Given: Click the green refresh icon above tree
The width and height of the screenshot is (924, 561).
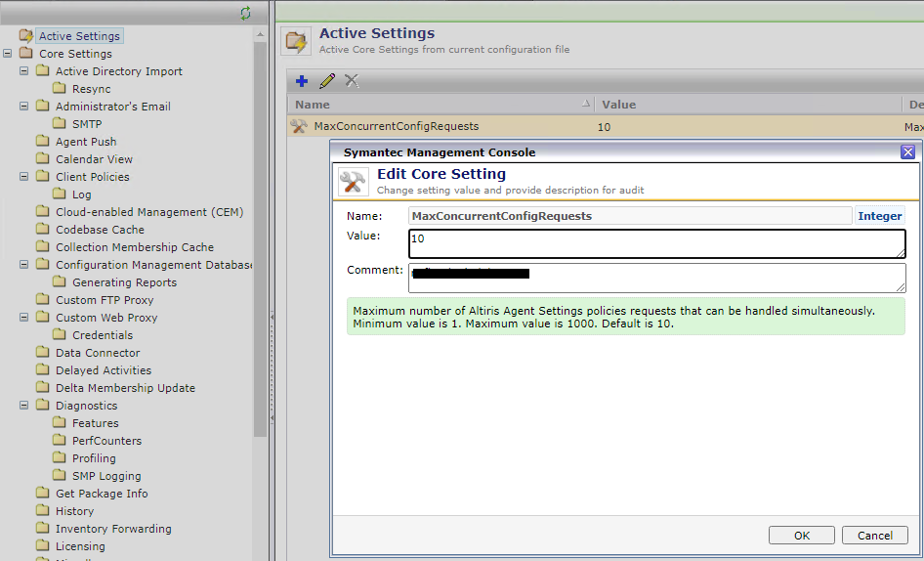Looking at the screenshot, I should [x=245, y=13].
